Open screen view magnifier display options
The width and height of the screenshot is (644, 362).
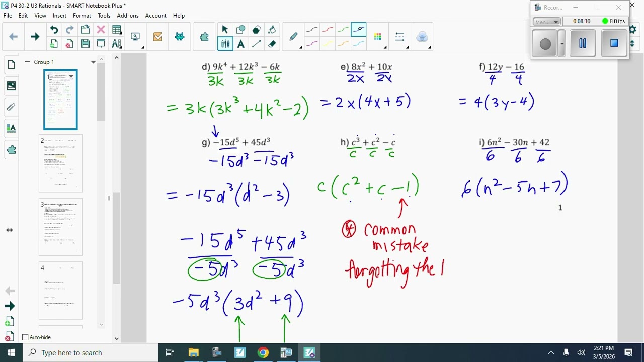click(x=135, y=37)
